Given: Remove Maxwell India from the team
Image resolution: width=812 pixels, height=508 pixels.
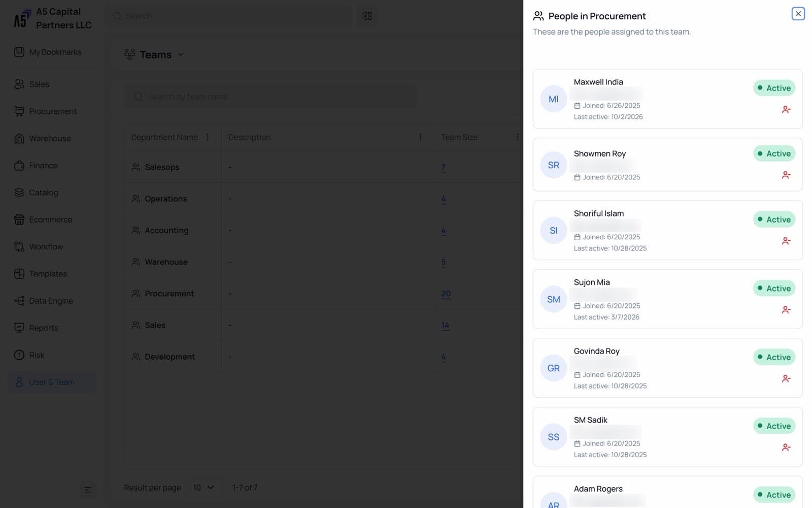Looking at the screenshot, I should coord(786,109).
